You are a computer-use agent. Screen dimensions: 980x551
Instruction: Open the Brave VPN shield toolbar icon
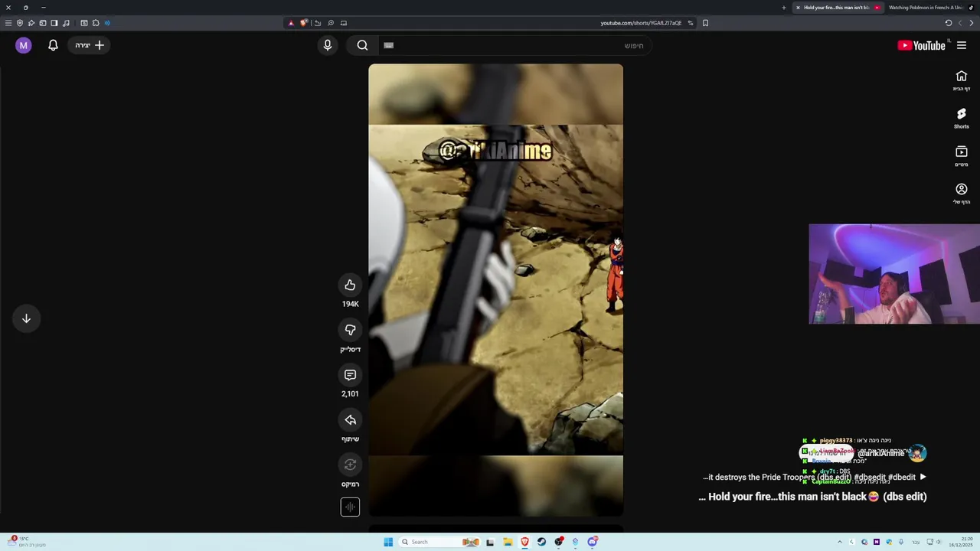pyautogui.click(x=20, y=23)
